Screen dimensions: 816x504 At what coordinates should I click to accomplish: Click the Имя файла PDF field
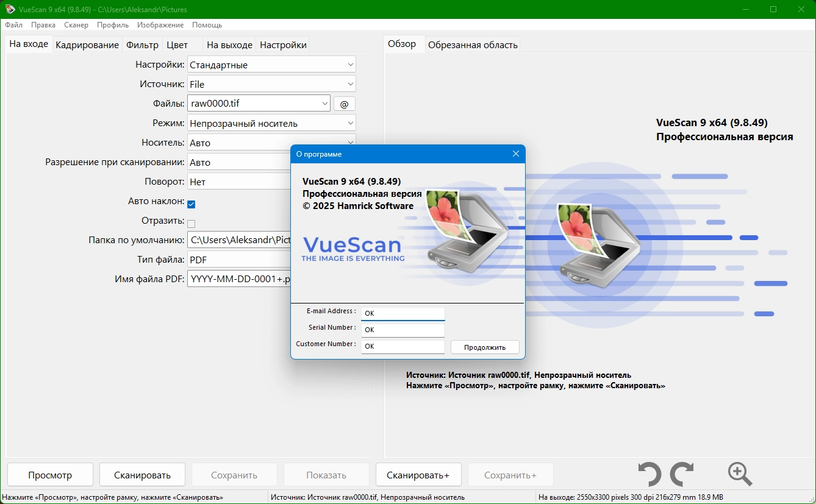tap(239, 279)
